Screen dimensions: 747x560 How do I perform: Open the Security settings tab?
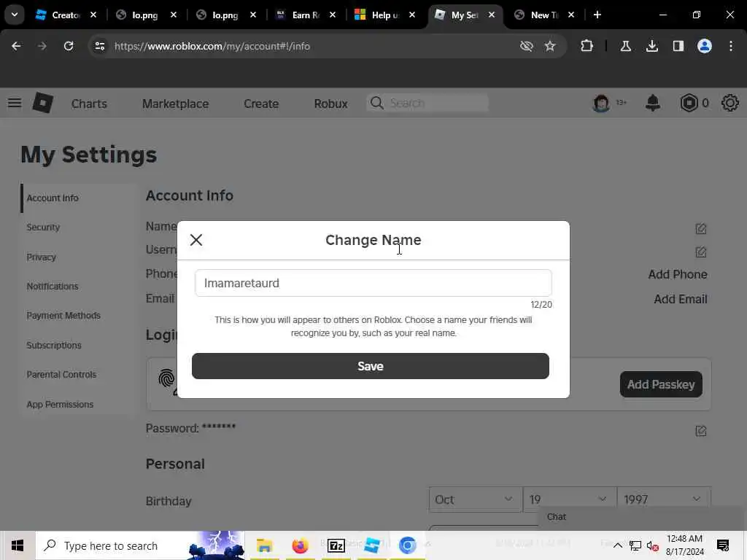coord(43,227)
